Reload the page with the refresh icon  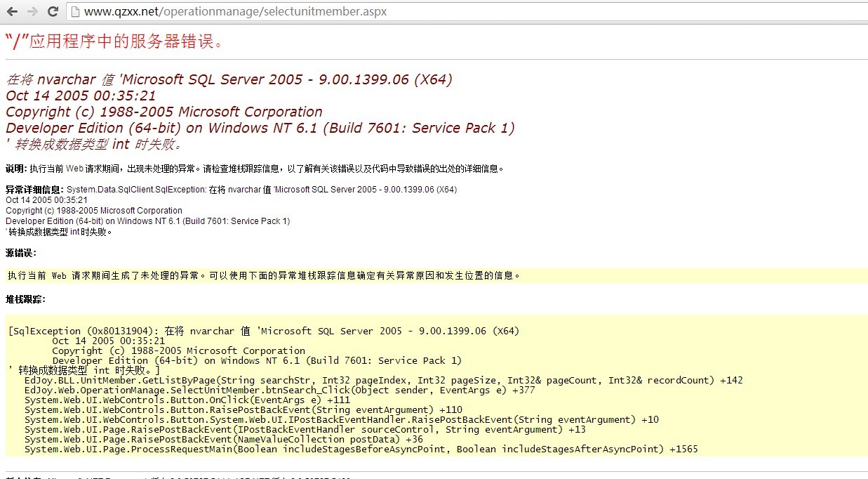[x=53, y=11]
